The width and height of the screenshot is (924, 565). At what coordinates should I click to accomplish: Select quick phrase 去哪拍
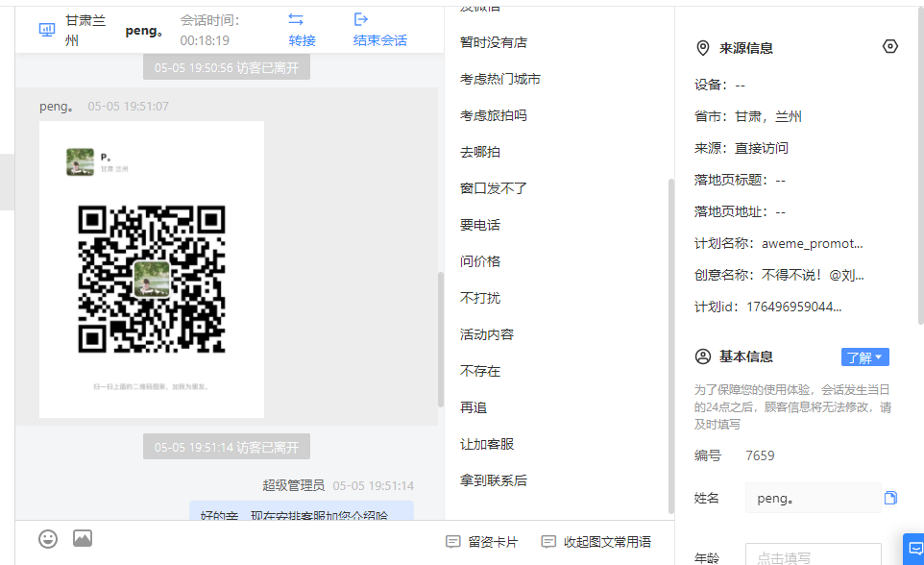tap(479, 152)
